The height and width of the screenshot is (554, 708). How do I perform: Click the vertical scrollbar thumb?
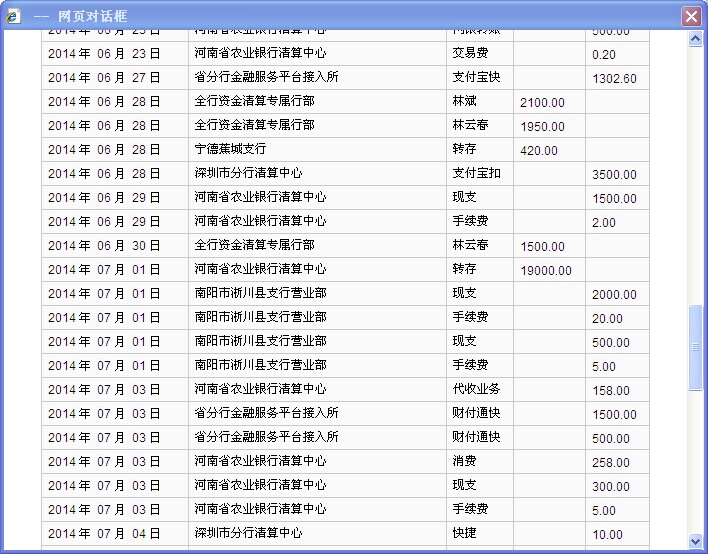pyautogui.click(x=696, y=347)
